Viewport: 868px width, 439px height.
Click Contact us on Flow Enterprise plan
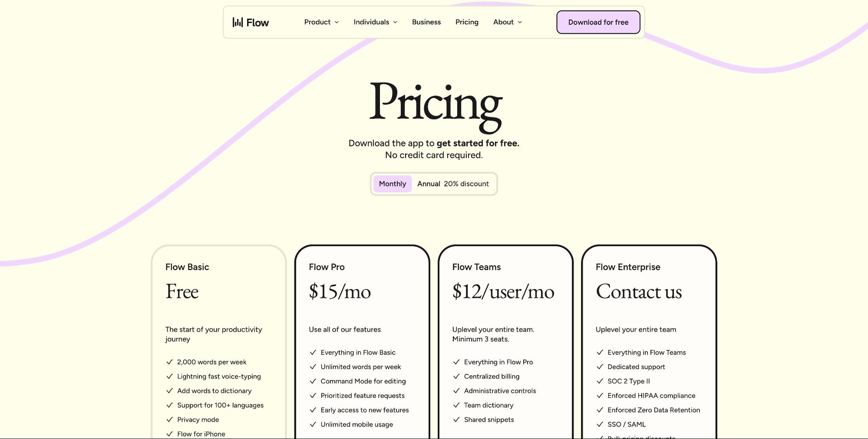click(638, 292)
